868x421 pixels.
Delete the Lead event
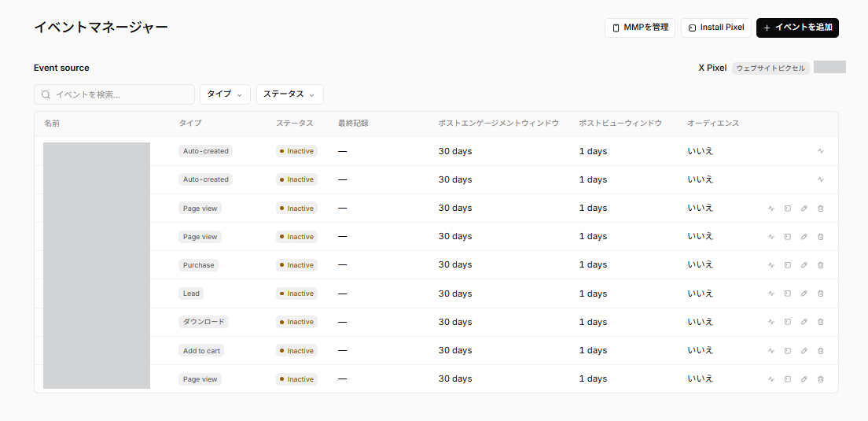point(820,294)
